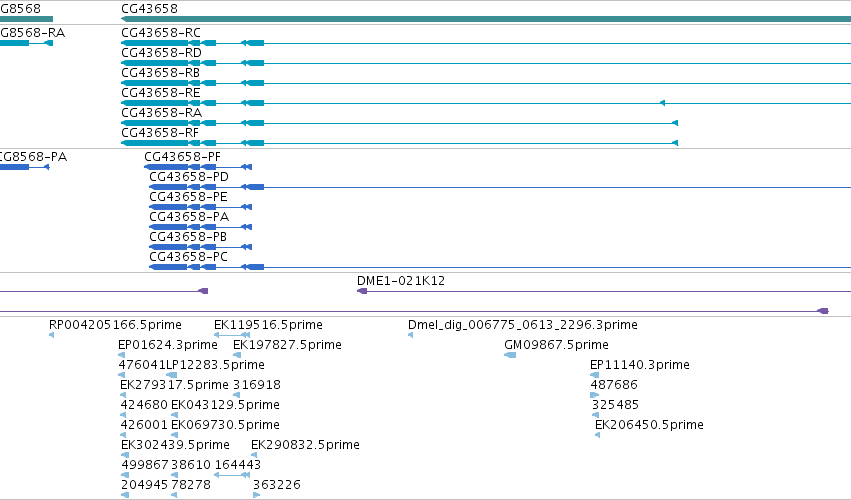This screenshot has width=851, height=500.
Task: Click the 426001 feature label
Action: [x=144, y=425]
